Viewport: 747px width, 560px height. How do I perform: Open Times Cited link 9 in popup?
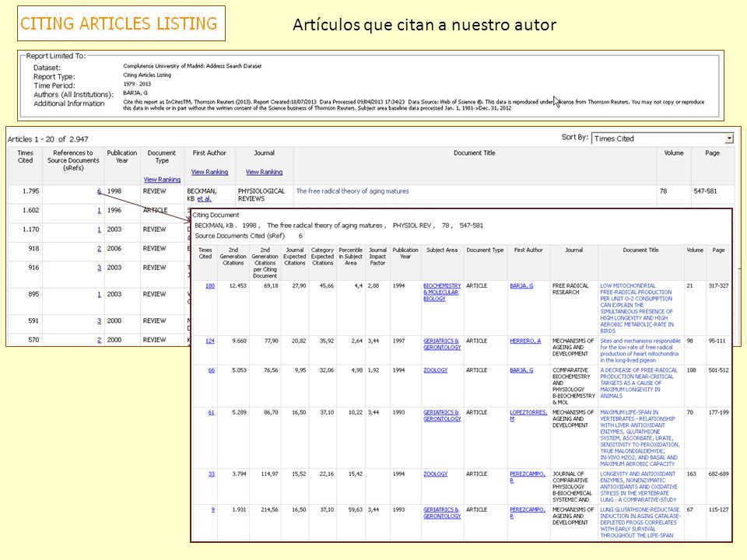tap(213, 509)
